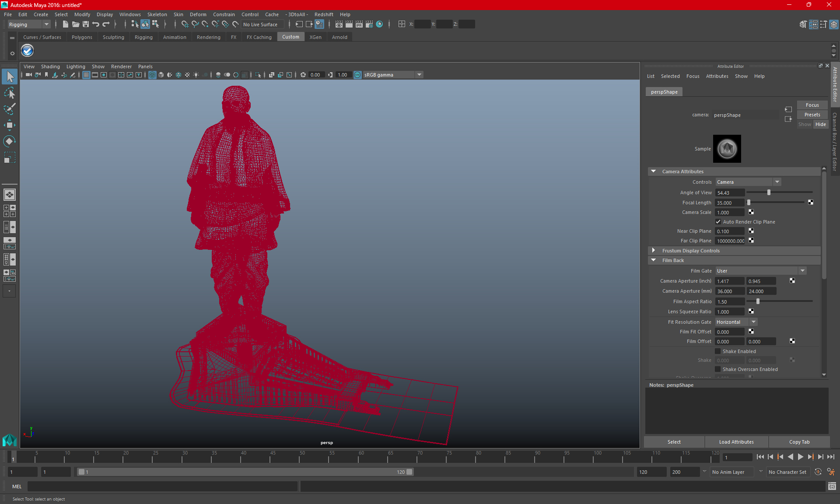Open the Film Gate dropdown
The height and width of the screenshot is (504, 840).
[761, 271]
